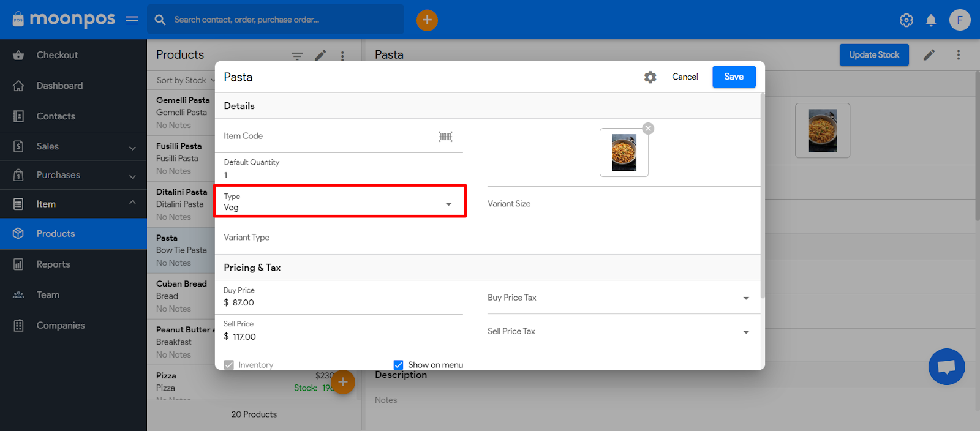The image size is (980, 431).
Task: Click the user avatar F icon
Action: pyautogui.click(x=960, y=20)
